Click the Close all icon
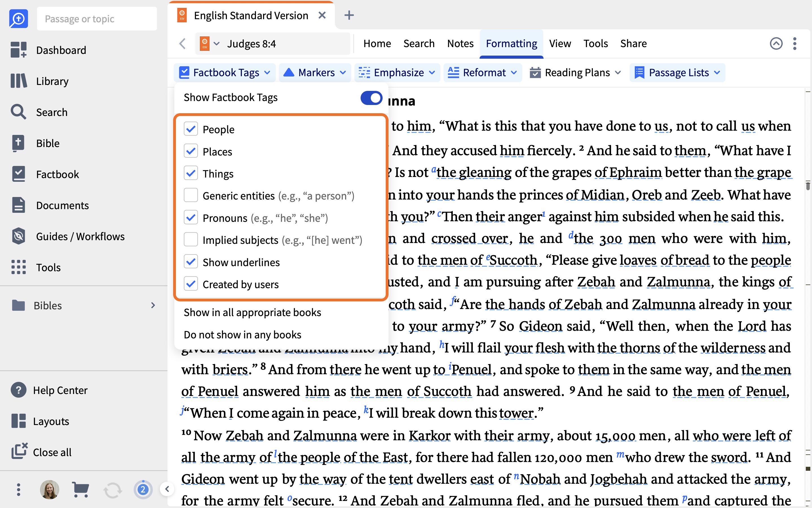The width and height of the screenshot is (812, 508). click(x=19, y=451)
